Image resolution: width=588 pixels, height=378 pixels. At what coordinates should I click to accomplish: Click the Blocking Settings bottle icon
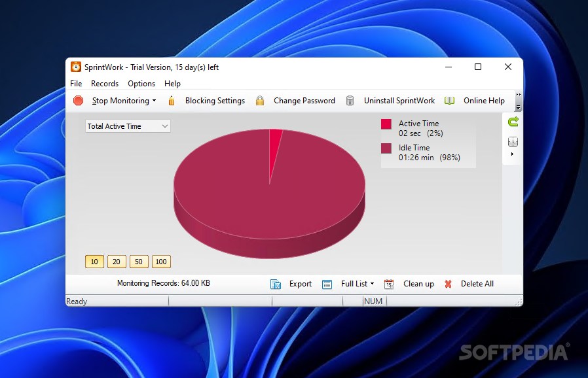point(172,101)
